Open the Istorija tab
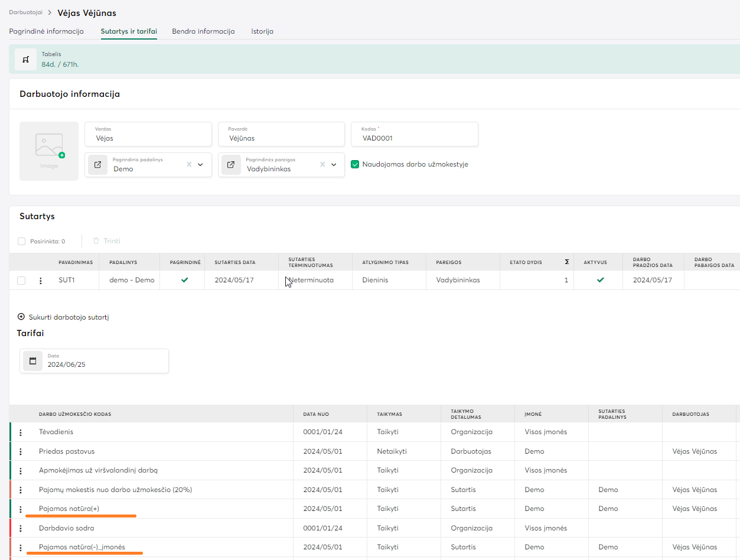 click(262, 31)
